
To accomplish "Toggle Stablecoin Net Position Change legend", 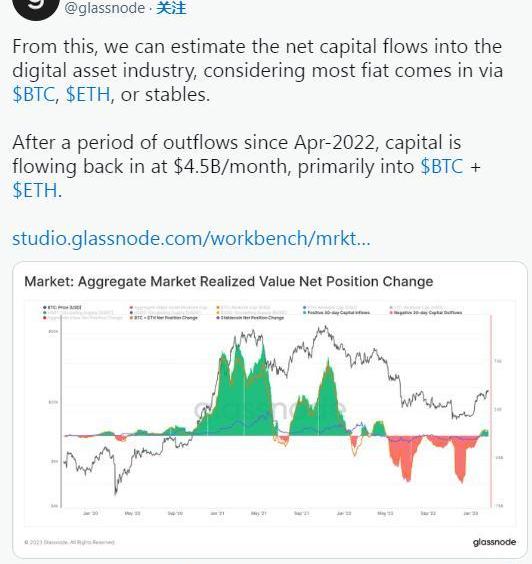I will click(x=250, y=318).
